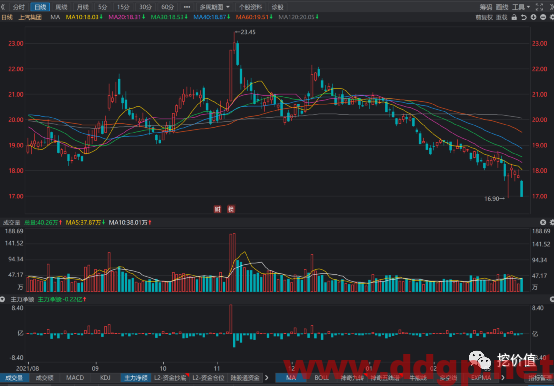This screenshot has width=554, height=386.
Task: Select the 60分 period tab
Action: click(x=167, y=7)
